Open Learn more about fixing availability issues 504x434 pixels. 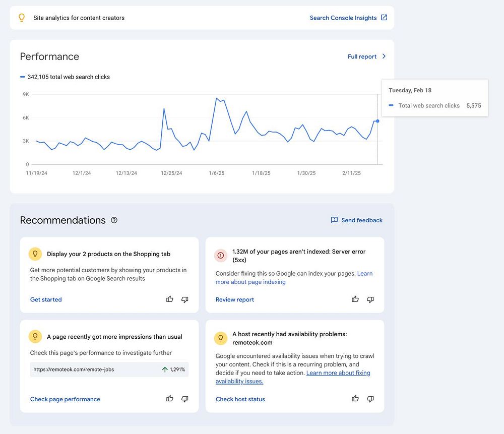pyautogui.click(x=293, y=377)
